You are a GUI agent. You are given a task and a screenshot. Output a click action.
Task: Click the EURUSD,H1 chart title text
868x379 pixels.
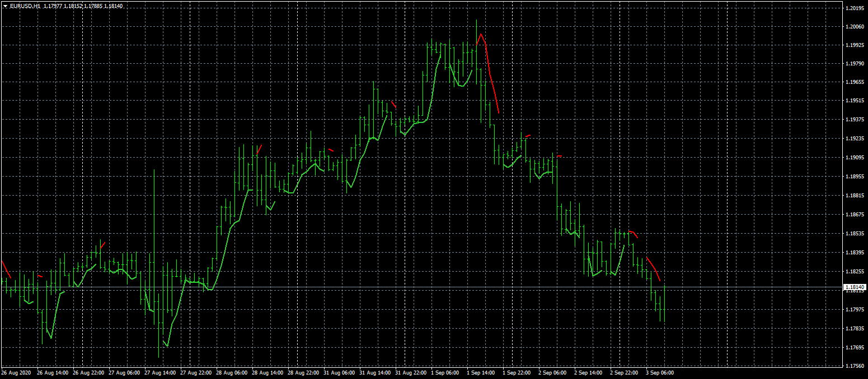(x=25, y=6)
